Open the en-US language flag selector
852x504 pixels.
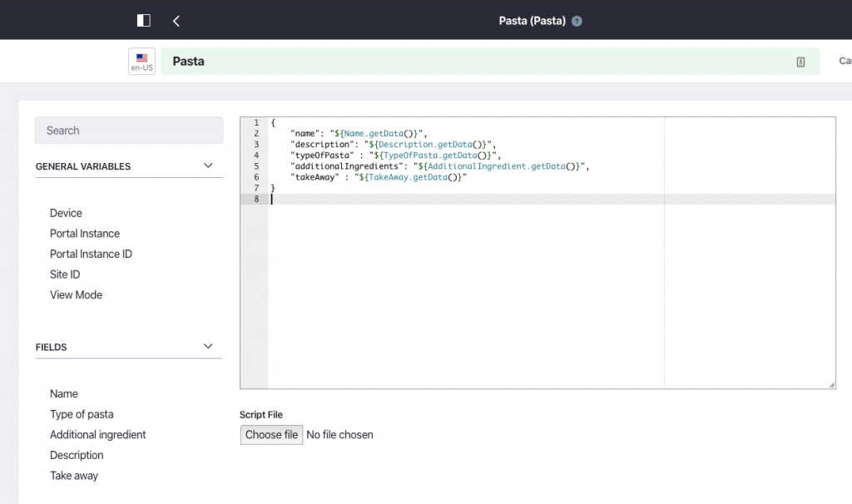click(x=141, y=62)
